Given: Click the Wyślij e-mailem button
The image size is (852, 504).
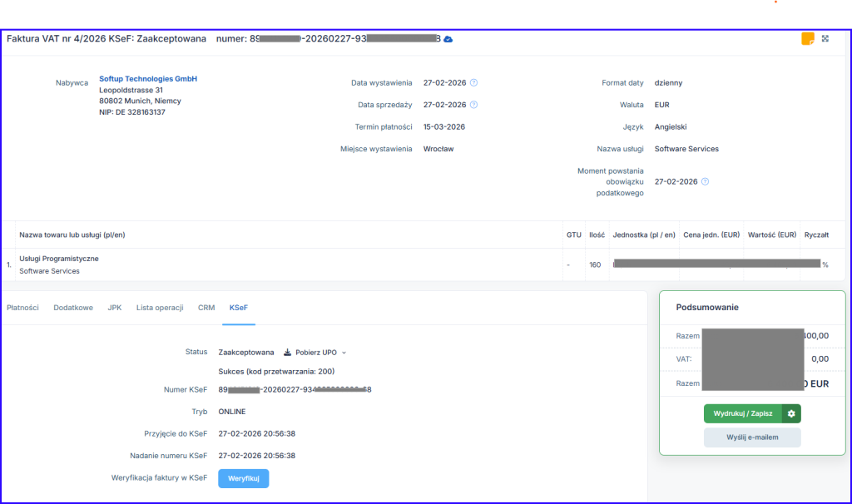Looking at the screenshot, I should tap(752, 437).
